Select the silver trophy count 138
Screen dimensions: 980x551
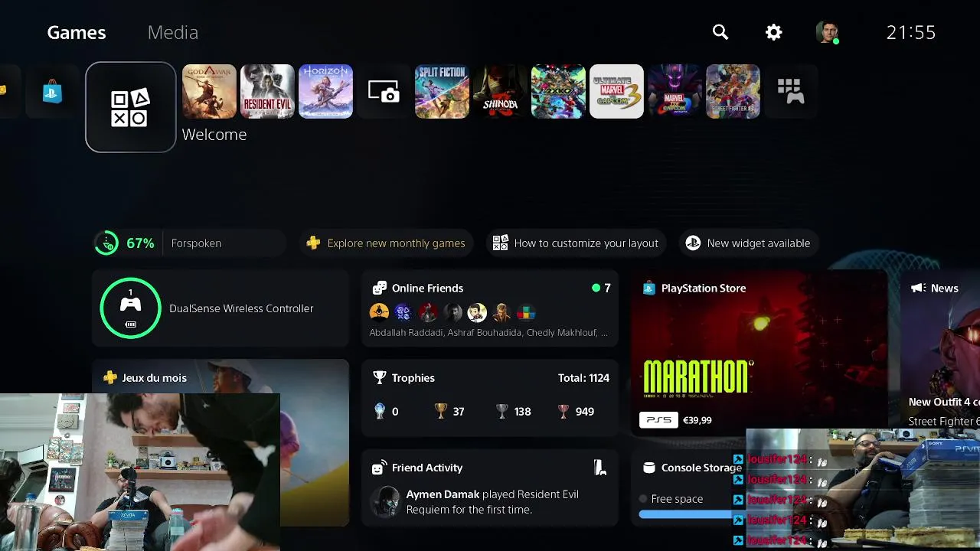click(513, 412)
